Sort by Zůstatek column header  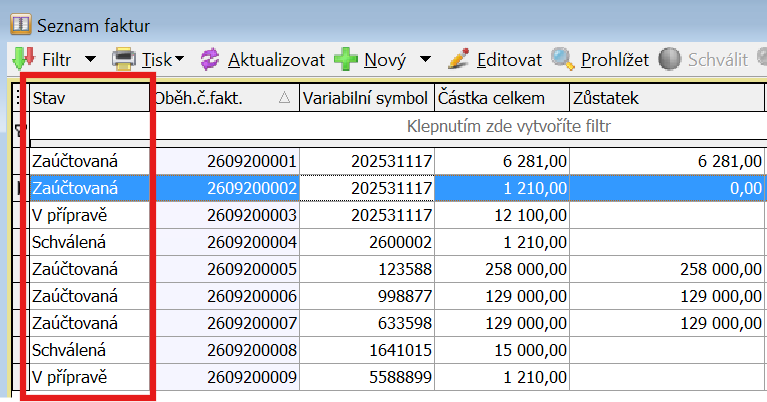point(667,98)
